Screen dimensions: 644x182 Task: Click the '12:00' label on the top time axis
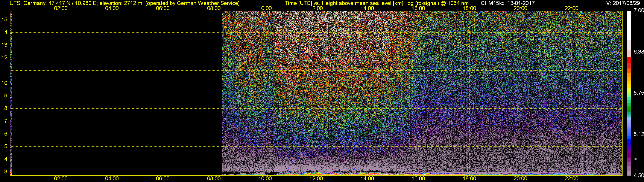coord(316,8)
